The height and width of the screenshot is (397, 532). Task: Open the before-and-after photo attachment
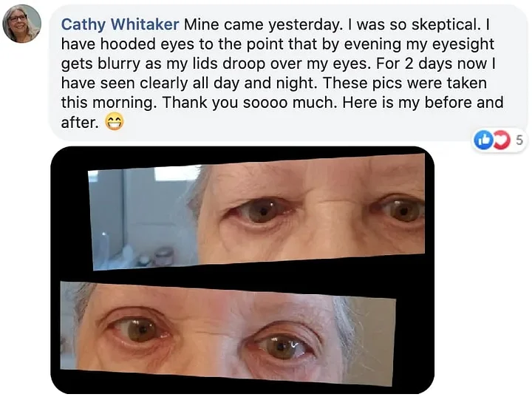click(242, 270)
